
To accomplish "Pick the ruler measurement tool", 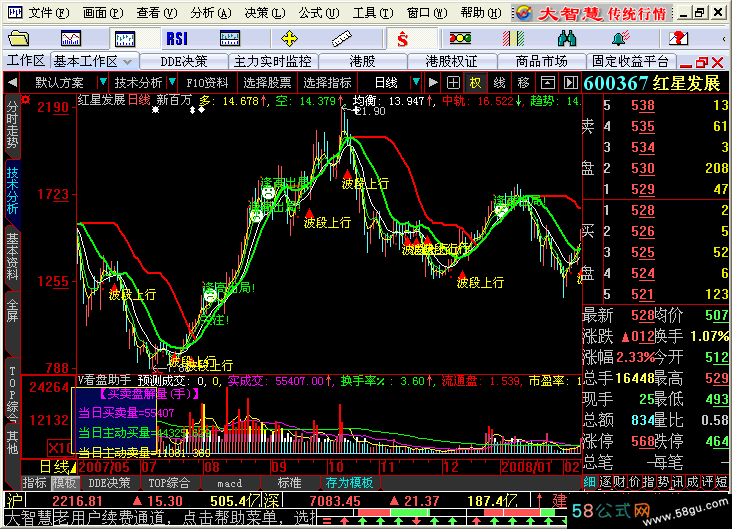I will pyautogui.click(x=341, y=38).
